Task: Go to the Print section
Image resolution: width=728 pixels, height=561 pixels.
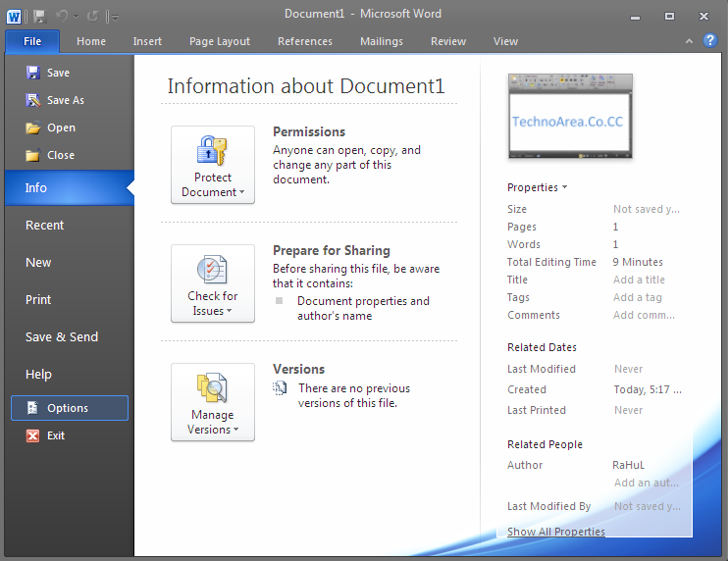Action: click(x=38, y=300)
